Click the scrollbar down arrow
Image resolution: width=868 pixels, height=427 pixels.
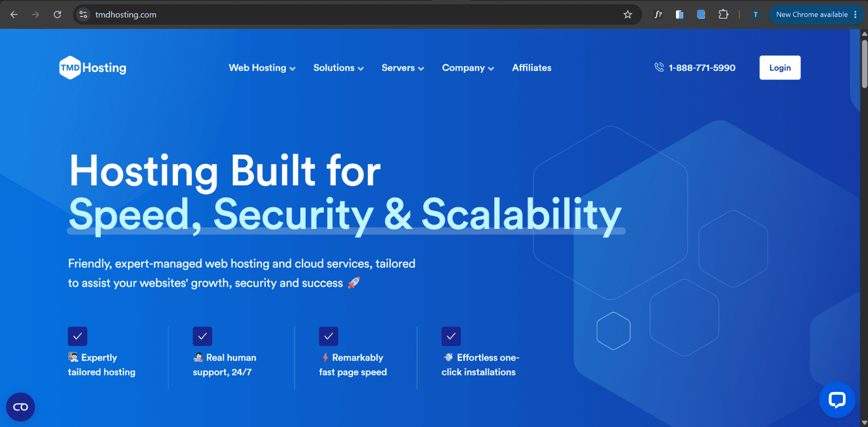864,423
